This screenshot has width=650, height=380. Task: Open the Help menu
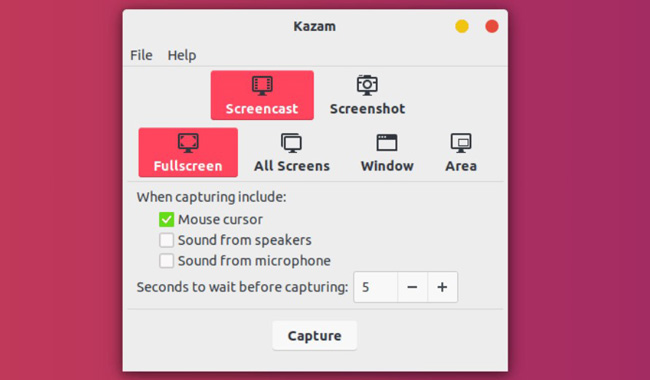tap(182, 55)
